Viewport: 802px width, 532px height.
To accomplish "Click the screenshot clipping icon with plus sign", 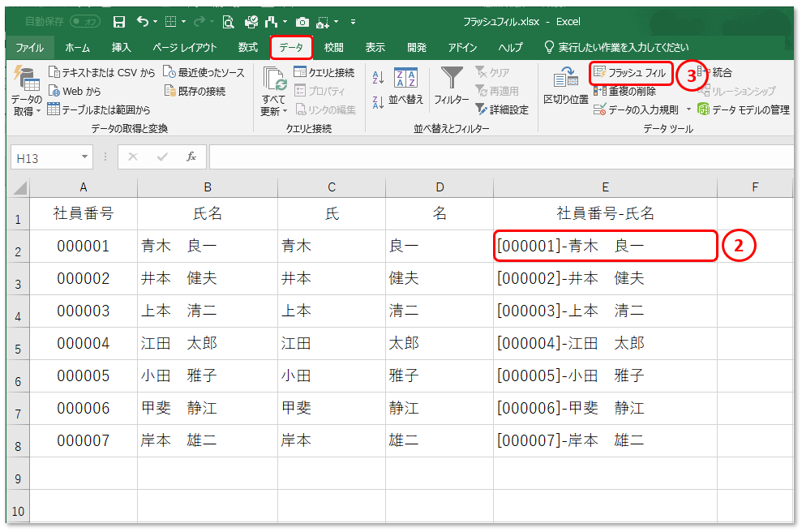I will pyautogui.click(x=323, y=22).
